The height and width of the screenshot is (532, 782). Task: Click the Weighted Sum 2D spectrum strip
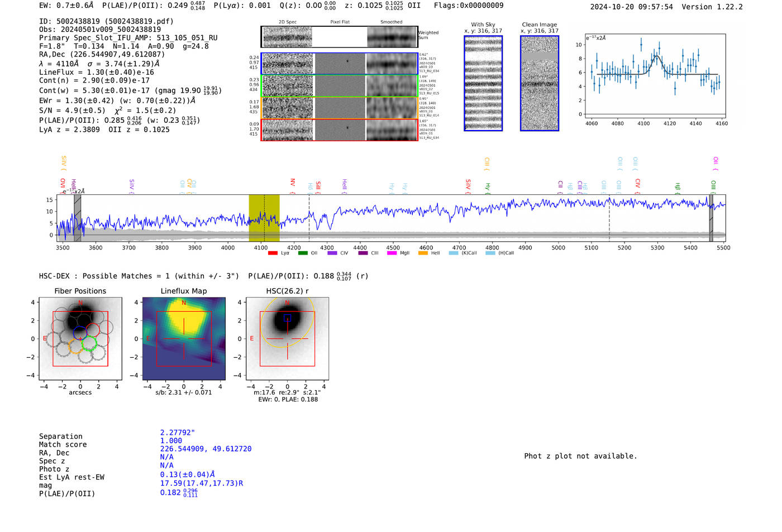pyautogui.click(x=339, y=37)
